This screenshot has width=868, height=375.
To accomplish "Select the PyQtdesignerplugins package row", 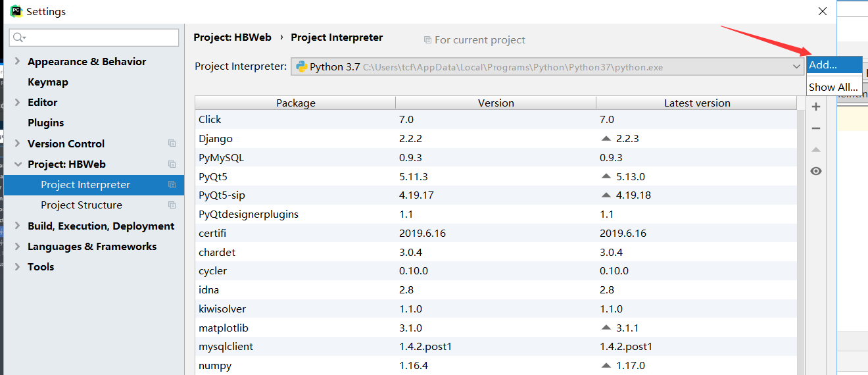I will 496,214.
